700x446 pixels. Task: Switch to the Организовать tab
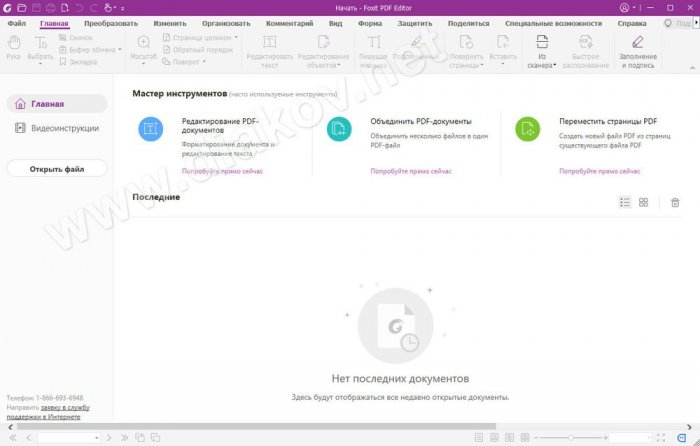click(226, 23)
